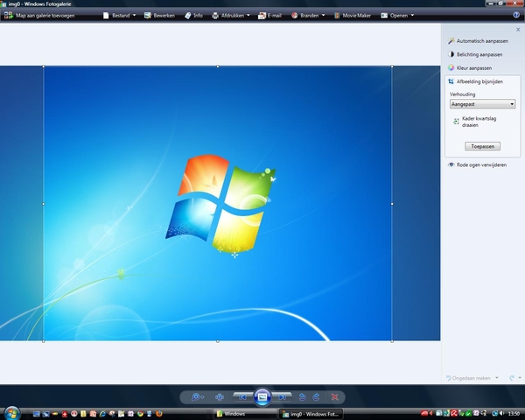
Task: Click the Windows taskbar button
Action: 245,414
